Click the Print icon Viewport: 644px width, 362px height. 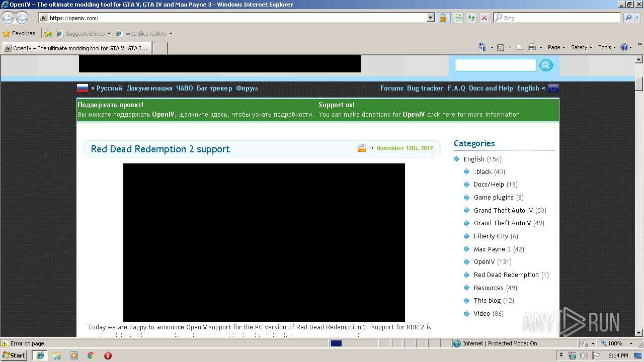(532, 47)
